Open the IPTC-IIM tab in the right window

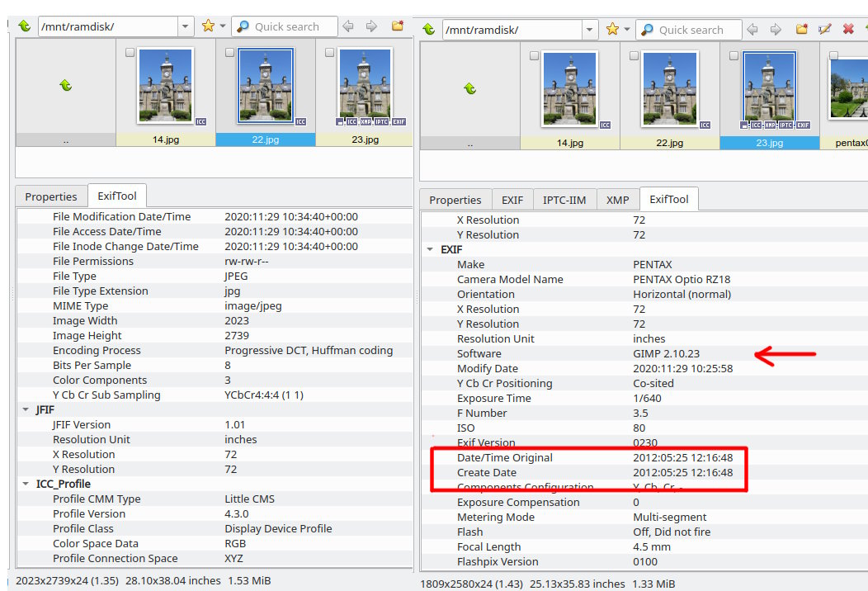pos(564,200)
